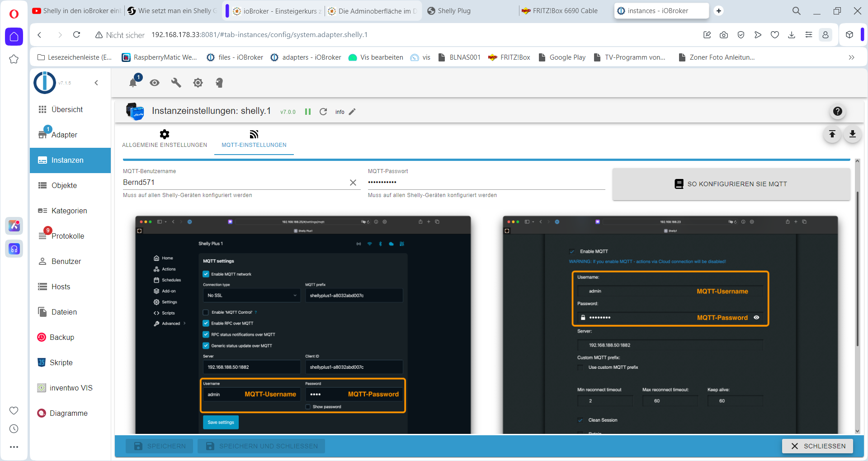Switch to Wie setzt man ein Shelly tab
Image resolution: width=868 pixels, height=461 pixels.
172,11
